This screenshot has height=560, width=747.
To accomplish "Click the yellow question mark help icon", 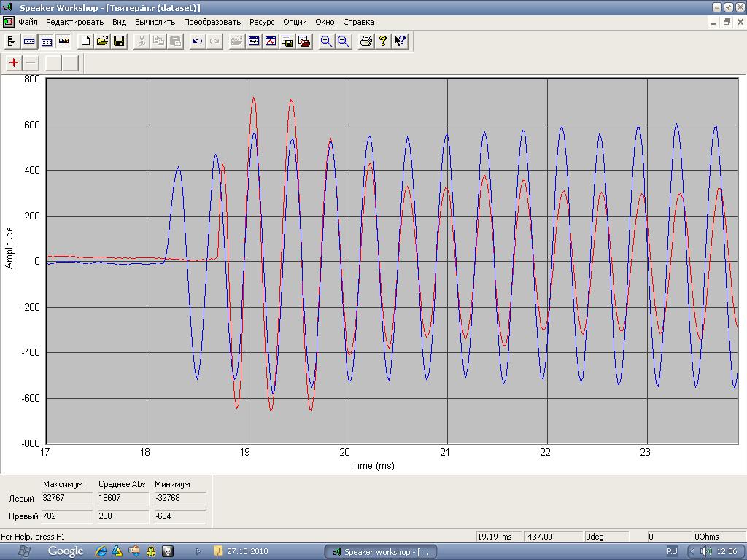I will [x=383, y=42].
